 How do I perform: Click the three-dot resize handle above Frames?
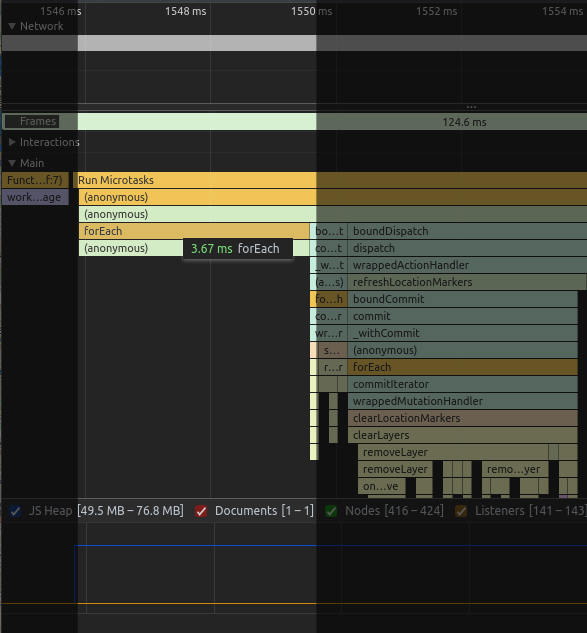coord(471,107)
